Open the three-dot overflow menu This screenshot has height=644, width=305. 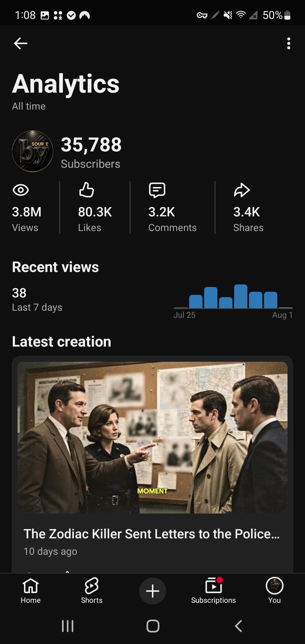288,43
